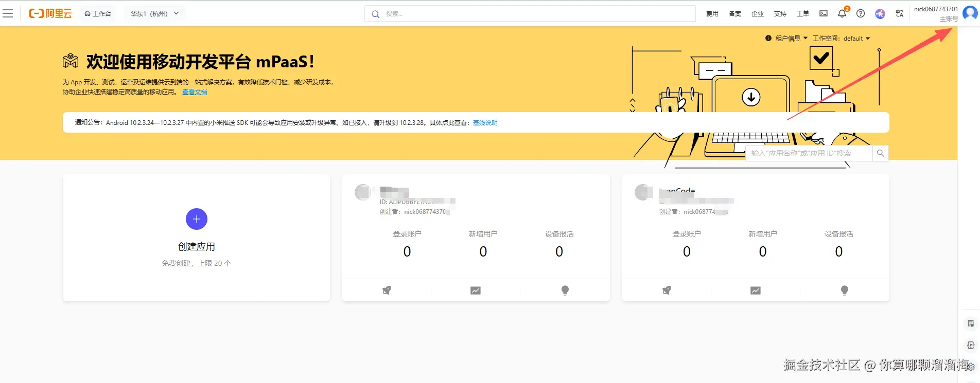Focus the top search box
This screenshot has width=980, height=383.
tap(530, 14)
